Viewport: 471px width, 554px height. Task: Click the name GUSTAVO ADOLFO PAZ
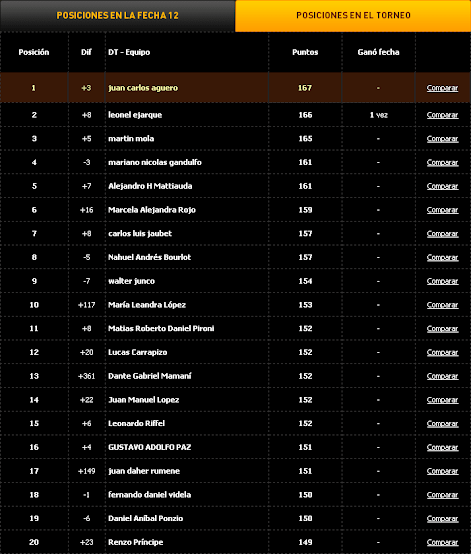coord(149,447)
